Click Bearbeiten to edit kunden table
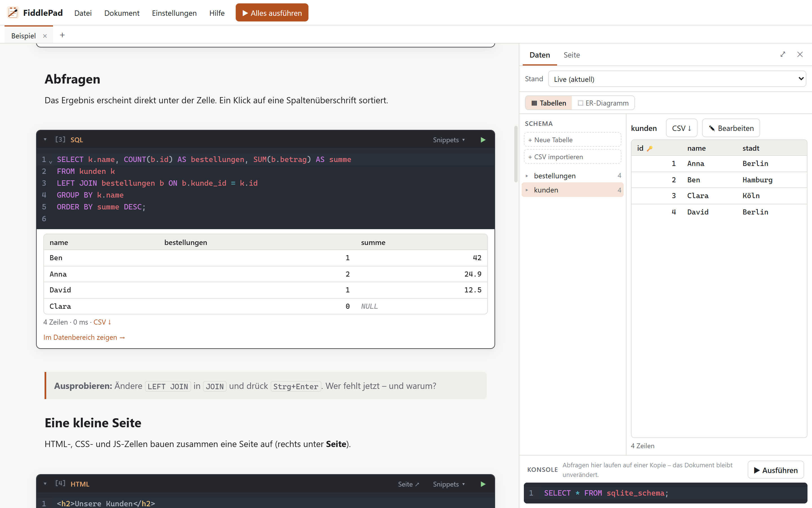812x508 pixels. (731, 128)
